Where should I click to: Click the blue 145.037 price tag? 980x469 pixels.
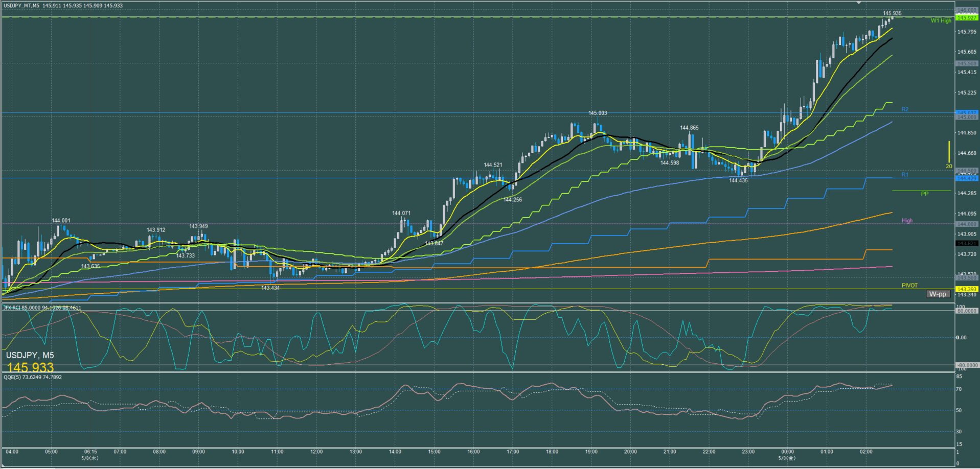pos(967,112)
